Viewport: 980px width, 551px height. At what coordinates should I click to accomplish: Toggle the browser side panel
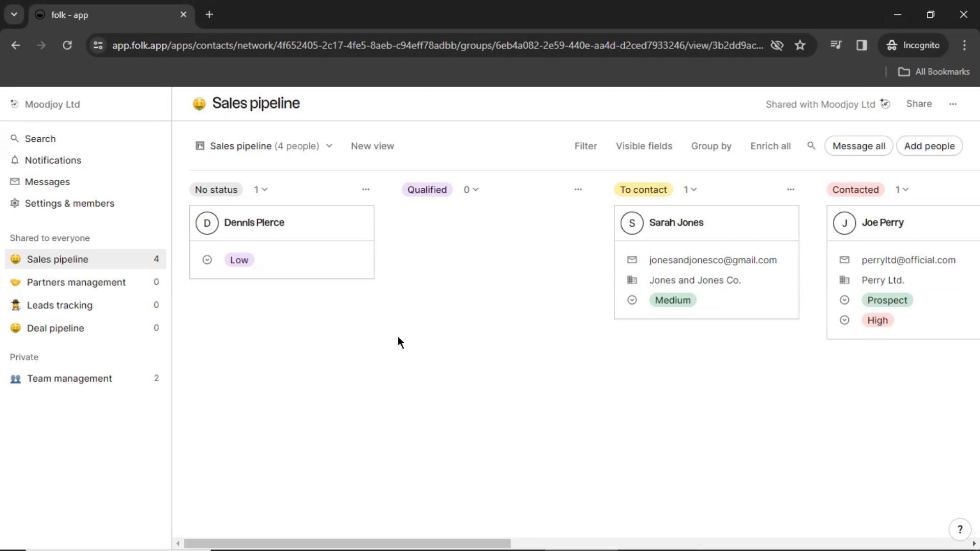tap(862, 45)
